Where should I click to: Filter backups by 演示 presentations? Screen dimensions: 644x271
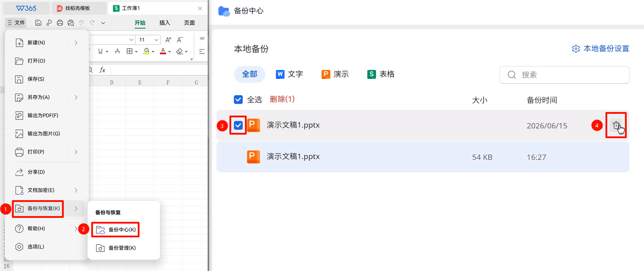335,74
